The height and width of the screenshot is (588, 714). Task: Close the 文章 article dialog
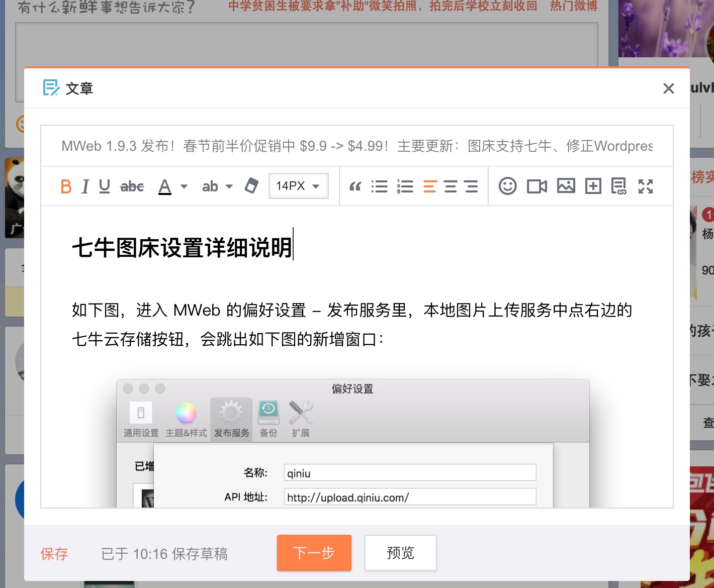(x=669, y=88)
